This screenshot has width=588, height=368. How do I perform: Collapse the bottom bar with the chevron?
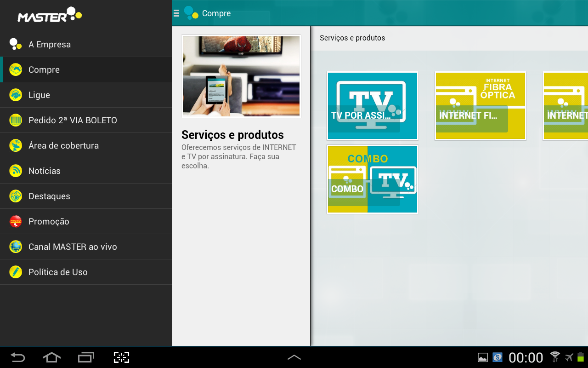click(294, 357)
